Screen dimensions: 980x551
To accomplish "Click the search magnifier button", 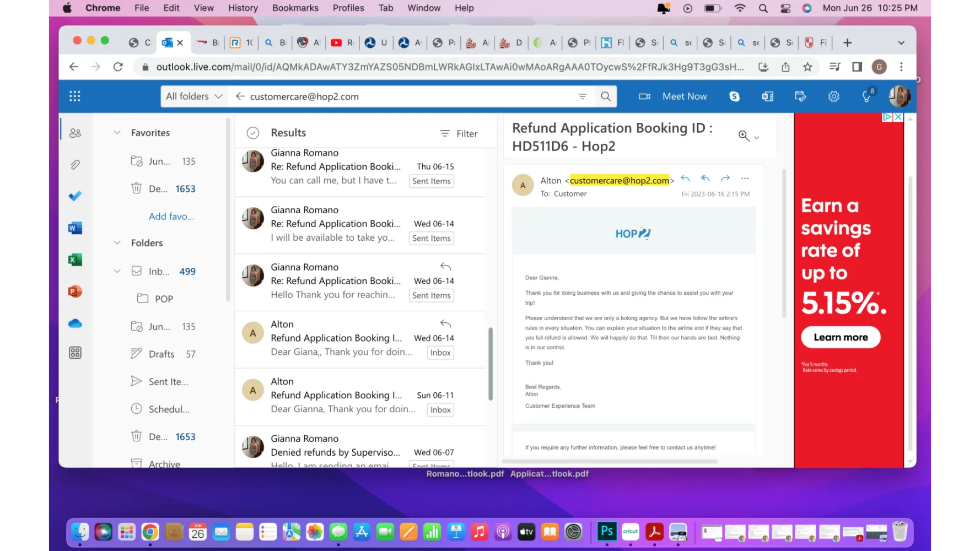I will click(x=606, y=96).
